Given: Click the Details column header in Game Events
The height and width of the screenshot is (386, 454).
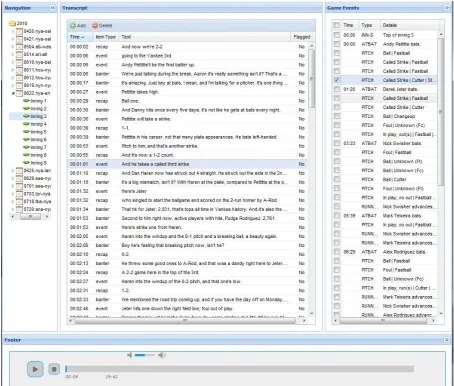Looking at the screenshot, I should (x=409, y=25).
